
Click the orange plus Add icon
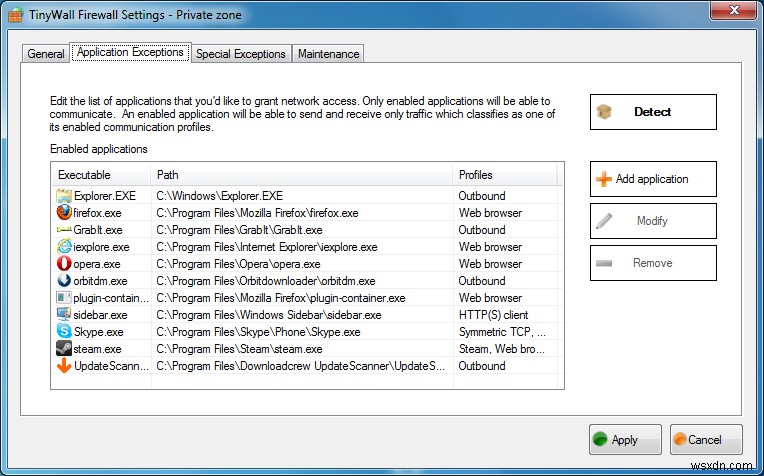[604, 179]
